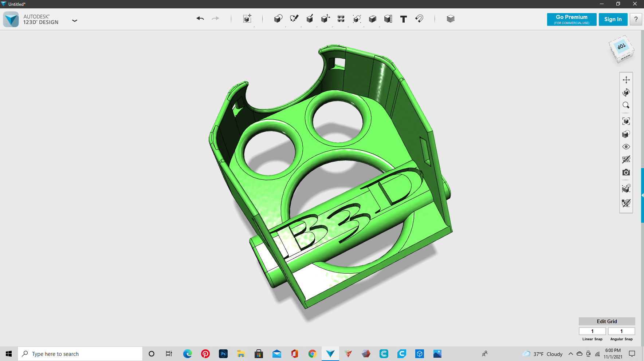Open the Windows Start menu
This screenshot has height=361, width=644.
[8, 353]
